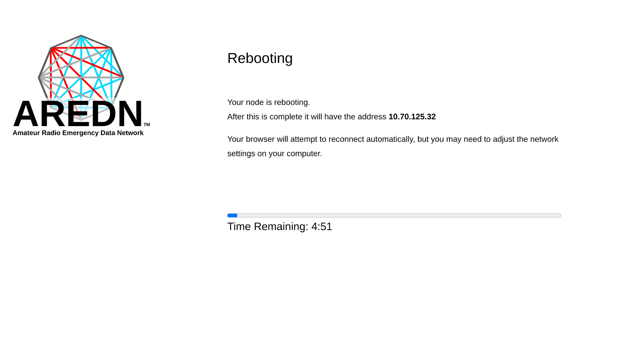Screen dimensions: 644x349
Task: Click the AREDN mesh polygon logo graphic
Action: tap(81, 68)
